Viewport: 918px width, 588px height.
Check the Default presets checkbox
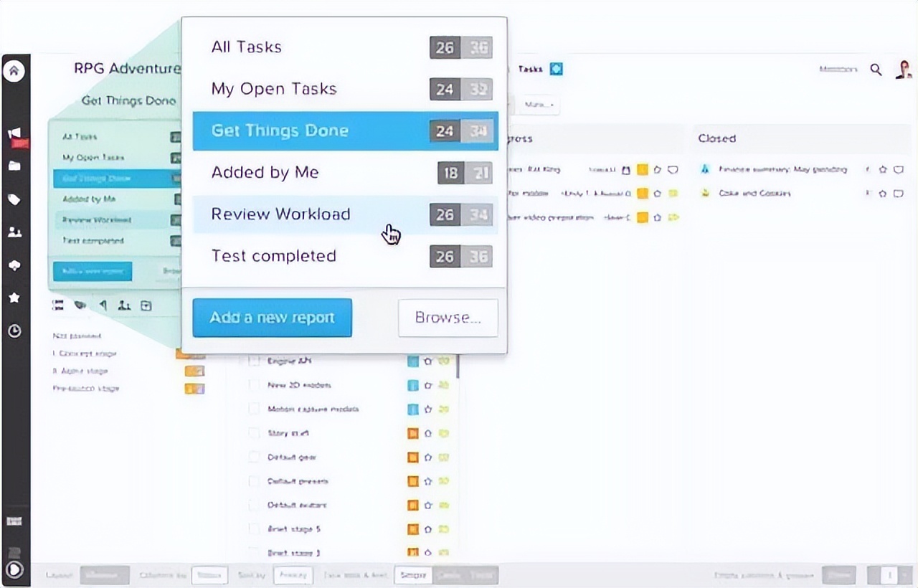tap(254, 480)
